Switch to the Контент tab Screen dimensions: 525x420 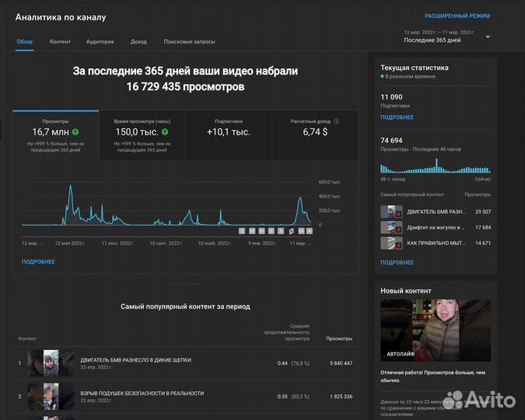tap(60, 41)
